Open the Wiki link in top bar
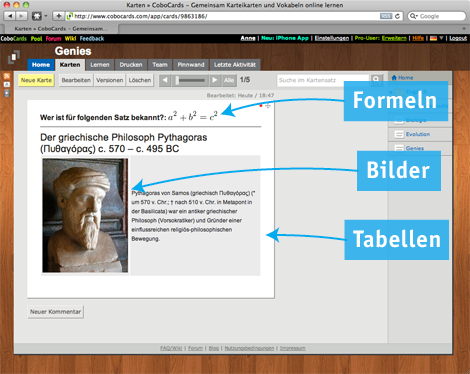The height and width of the screenshot is (374, 470). click(x=70, y=39)
